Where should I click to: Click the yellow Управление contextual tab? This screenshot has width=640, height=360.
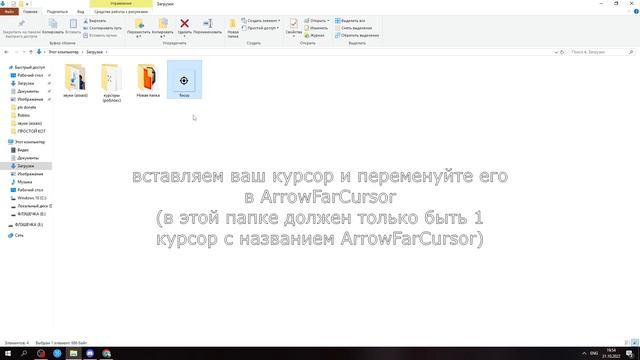[x=121, y=4]
